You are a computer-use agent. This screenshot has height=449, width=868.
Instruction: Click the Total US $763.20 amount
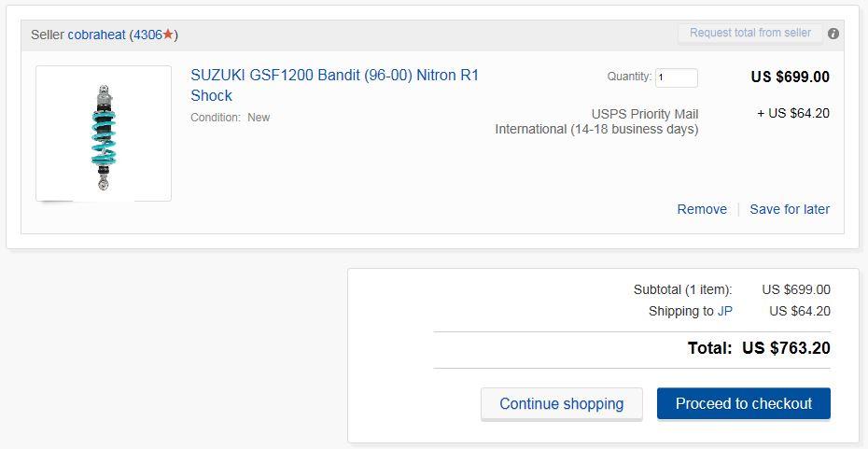[x=785, y=348]
